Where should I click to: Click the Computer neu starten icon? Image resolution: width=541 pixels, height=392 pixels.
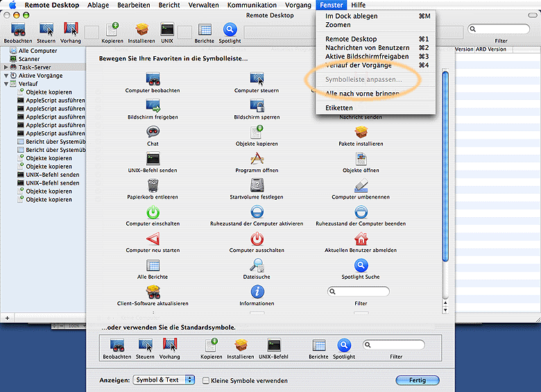[153, 239]
